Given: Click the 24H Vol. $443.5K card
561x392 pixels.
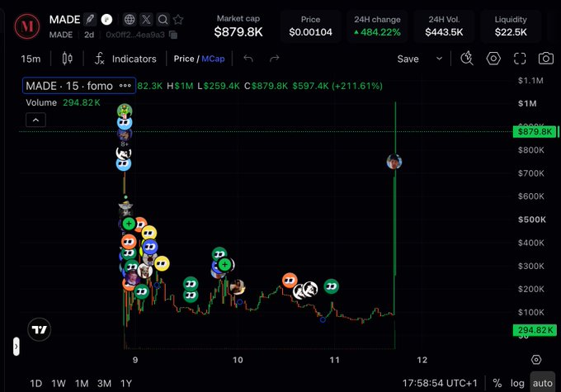Looking at the screenshot, I should point(444,26).
